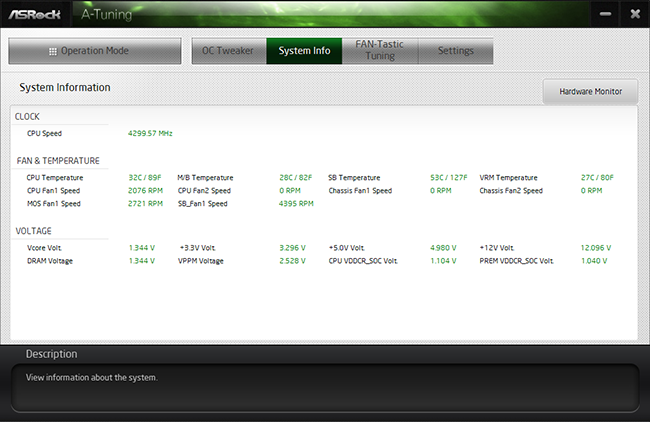Open the FAN-Tastic Tuning tab

(x=380, y=51)
